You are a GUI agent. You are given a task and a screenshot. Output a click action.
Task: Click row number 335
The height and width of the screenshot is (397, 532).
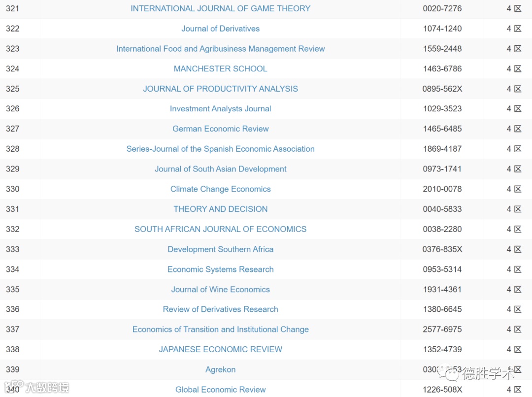[12, 289]
